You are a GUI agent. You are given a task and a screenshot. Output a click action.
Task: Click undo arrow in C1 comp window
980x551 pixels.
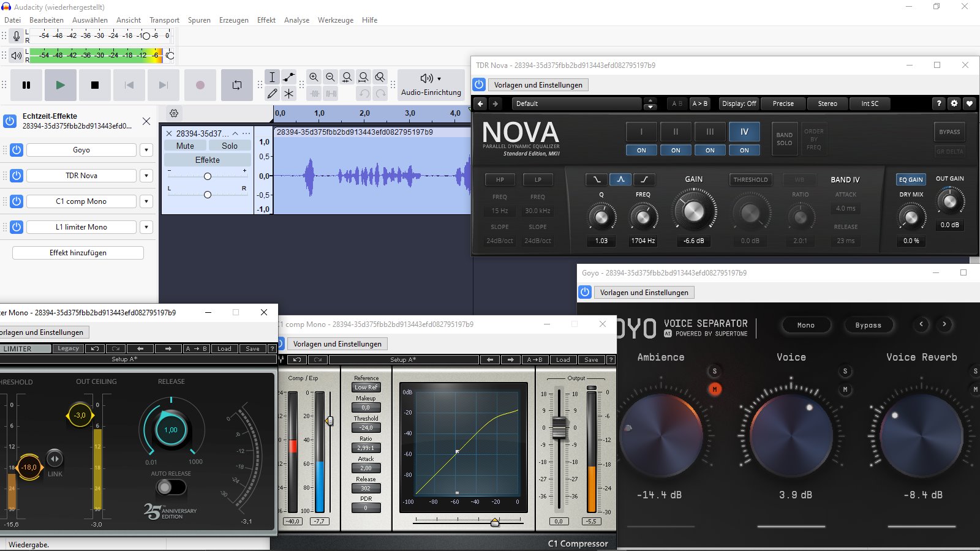tap(296, 360)
